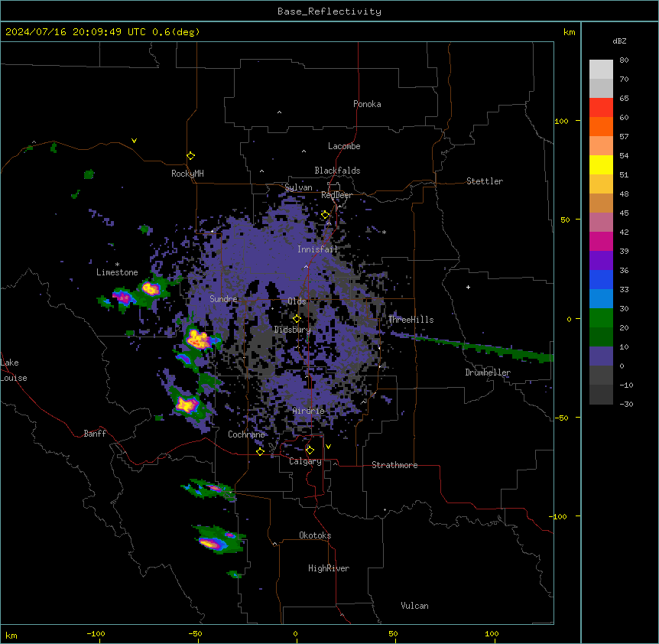Click the Calgary label
Screen dimensions: 659x644
305,461
